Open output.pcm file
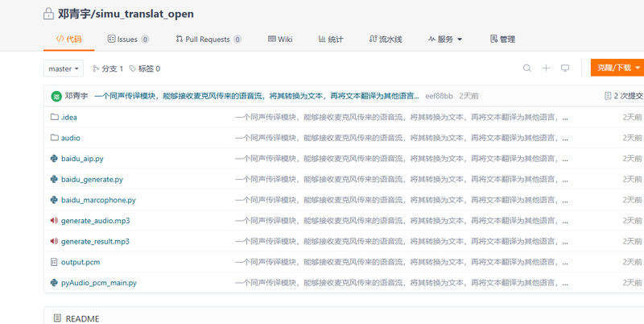This screenshot has height=324, width=644. tap(80, 262)
